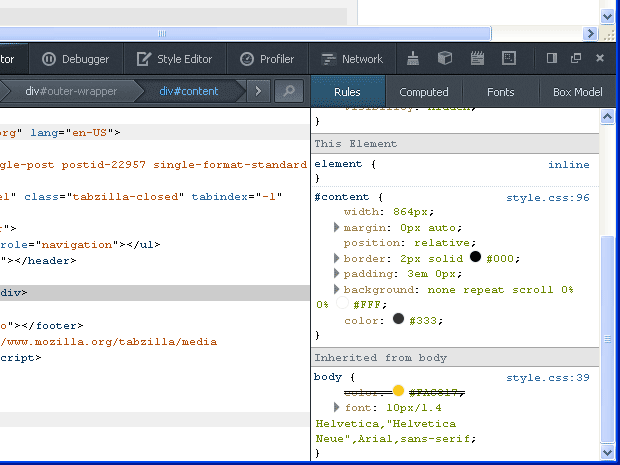
Task: Open the Debugger panel
Action: (76, 59)
